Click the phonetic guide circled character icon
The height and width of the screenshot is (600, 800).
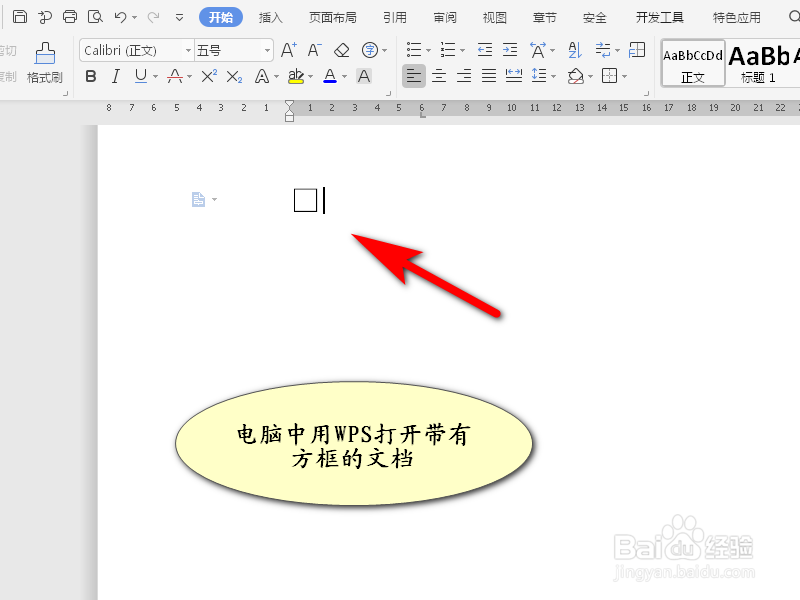[370, 50]
